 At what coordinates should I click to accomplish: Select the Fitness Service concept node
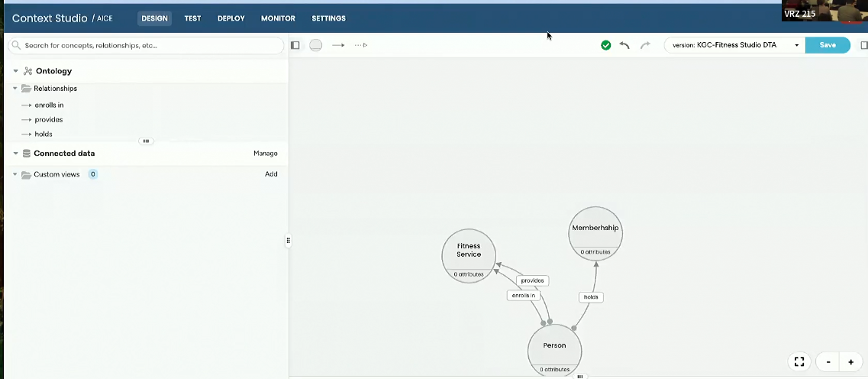pyautogui.click(x=469, y=256)
